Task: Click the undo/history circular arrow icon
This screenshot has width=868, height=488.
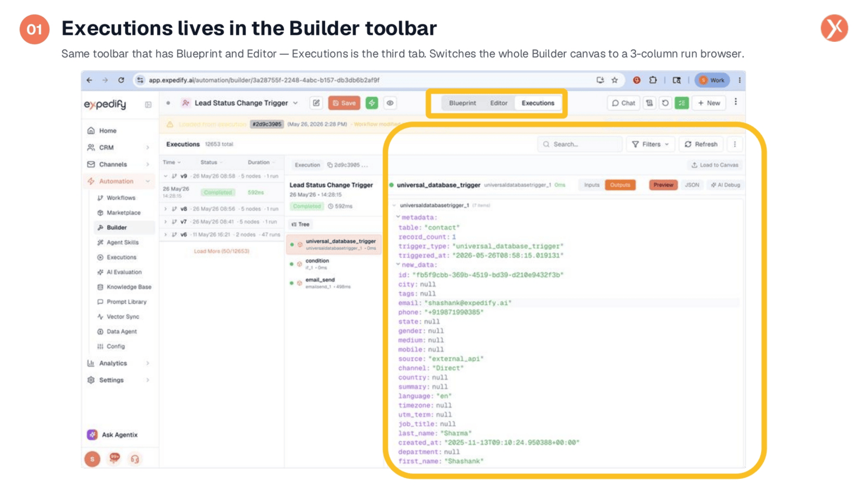Action: pyautogui.click(x=666, y=103)
